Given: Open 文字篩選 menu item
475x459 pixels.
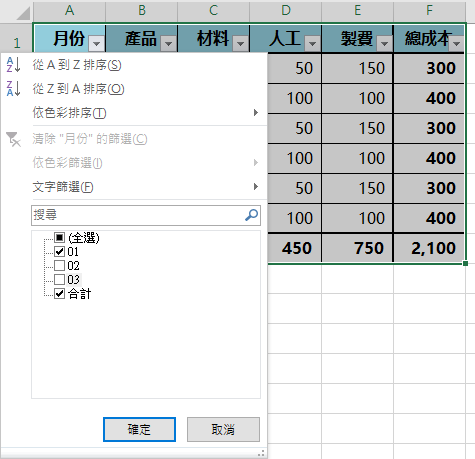Looking at the screenshot, I should 133,187.
